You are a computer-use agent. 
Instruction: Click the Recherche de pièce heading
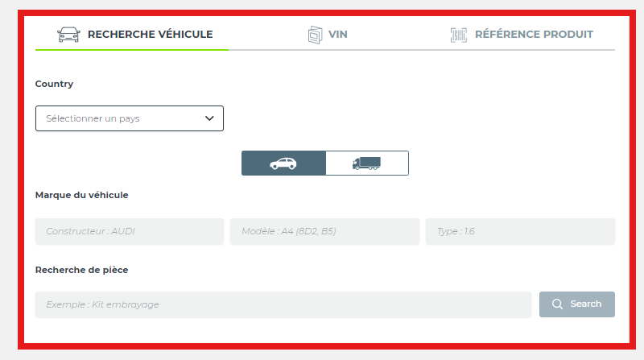(82, 270)
